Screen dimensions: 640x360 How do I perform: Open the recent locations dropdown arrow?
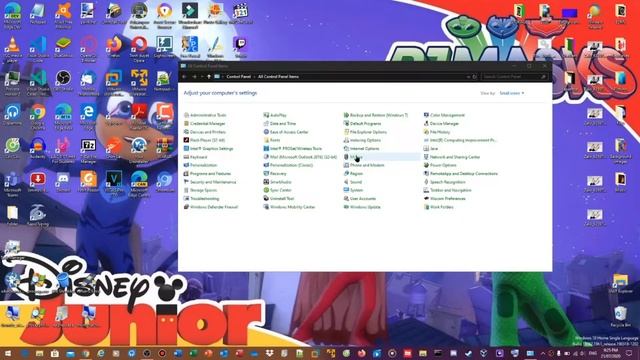202,76
